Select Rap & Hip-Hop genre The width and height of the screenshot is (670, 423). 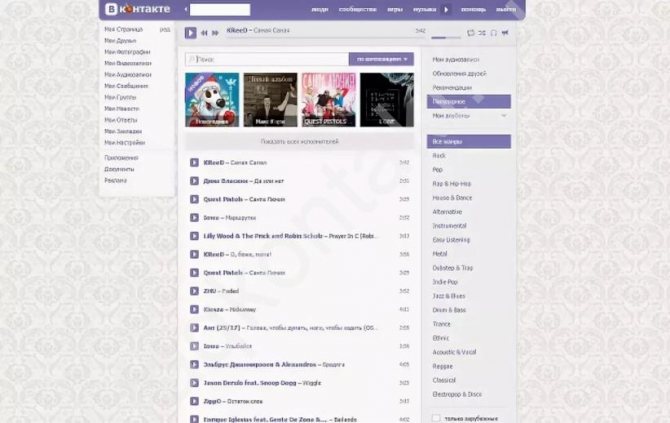point(451,184)
